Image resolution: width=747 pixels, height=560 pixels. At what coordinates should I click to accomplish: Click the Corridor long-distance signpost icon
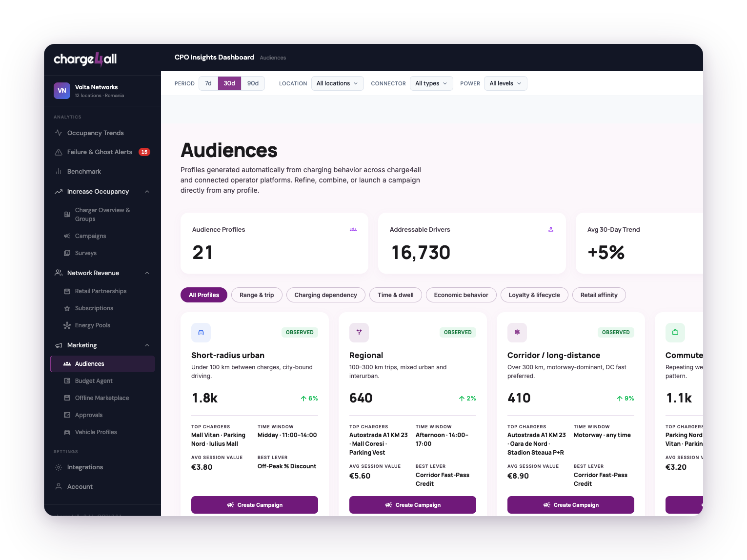517,332
